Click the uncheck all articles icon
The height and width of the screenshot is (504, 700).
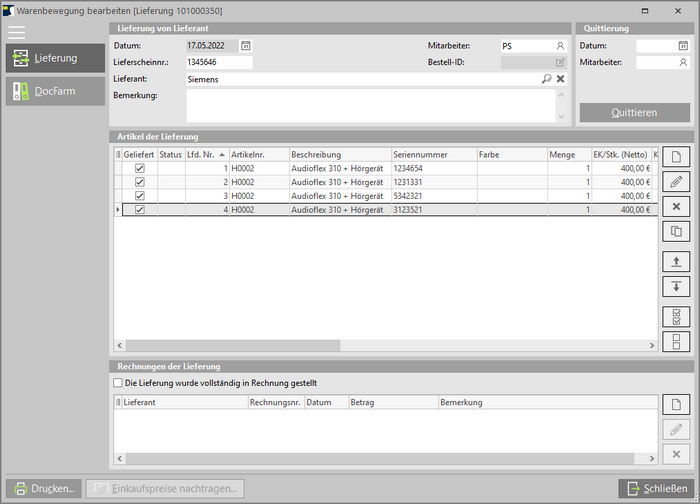pyautogui.click(x=676, y=342)
